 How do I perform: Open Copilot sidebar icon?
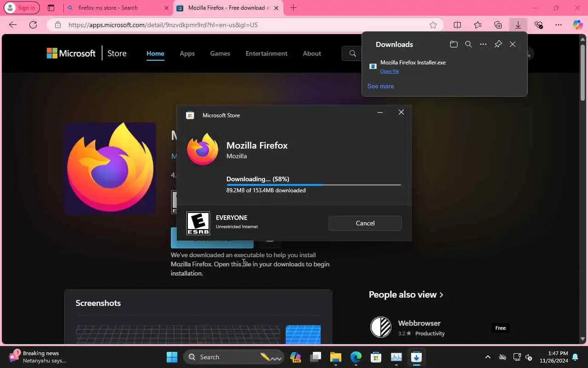click(577, 25)
